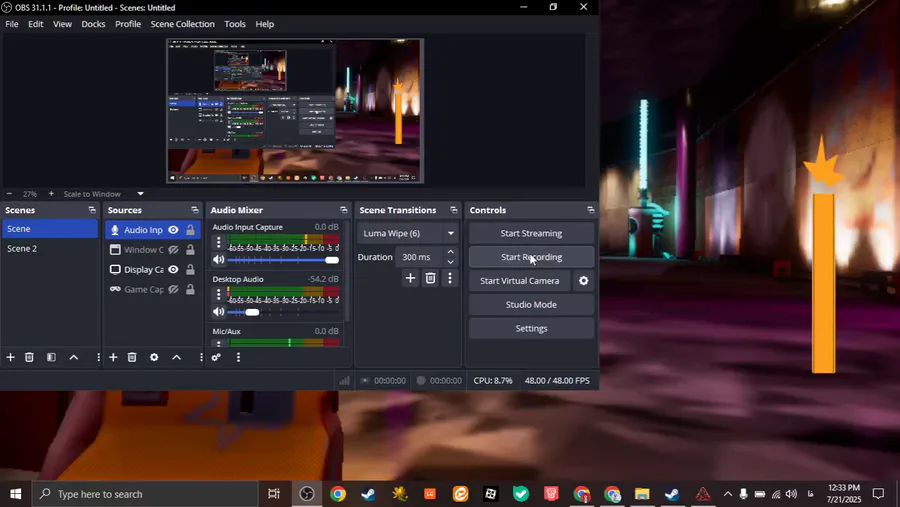Remove selected source using trash icon
Viewport: 900px width, 507px height.
coord(132,357)
